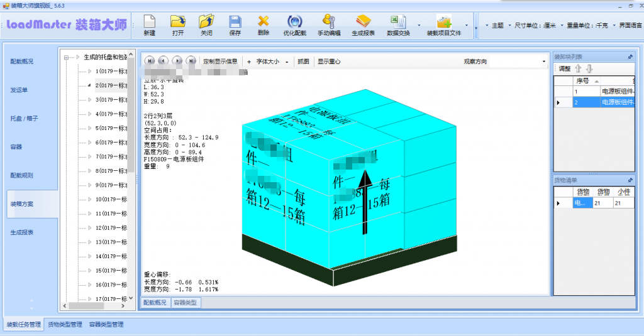
Task: Toggle 显示重心 center of gravity display
Action: coord(329,62)
